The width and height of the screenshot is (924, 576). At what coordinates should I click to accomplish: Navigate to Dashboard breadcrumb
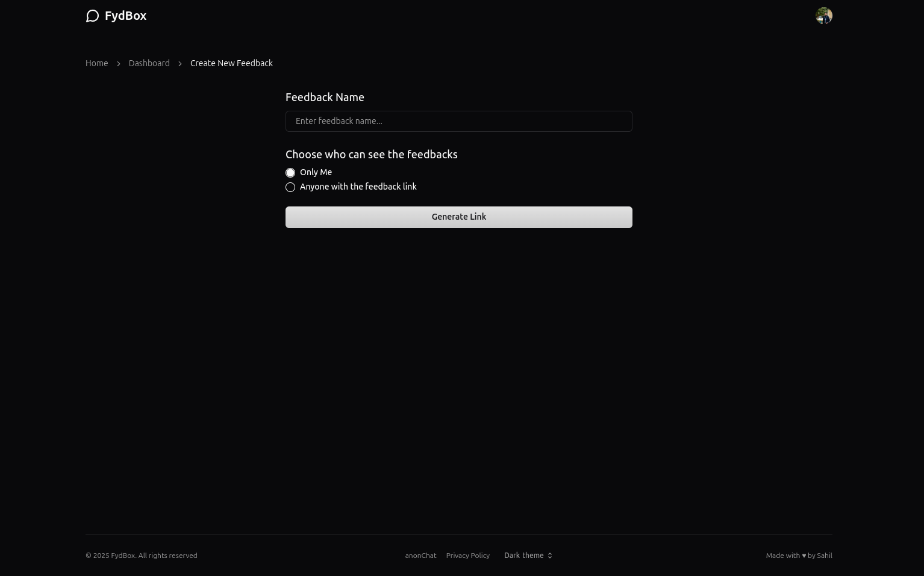[x=149, y=63]
